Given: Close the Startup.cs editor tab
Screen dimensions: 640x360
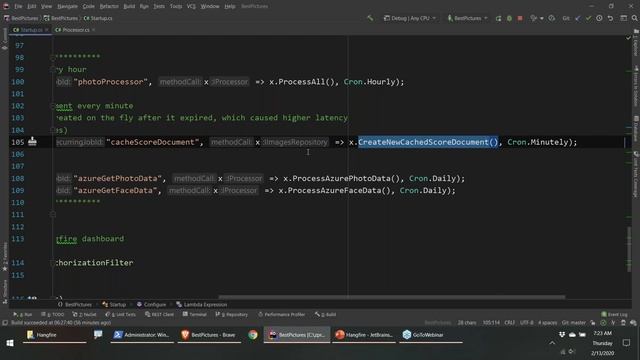Looking at the screenshot, I should [47, 30].
